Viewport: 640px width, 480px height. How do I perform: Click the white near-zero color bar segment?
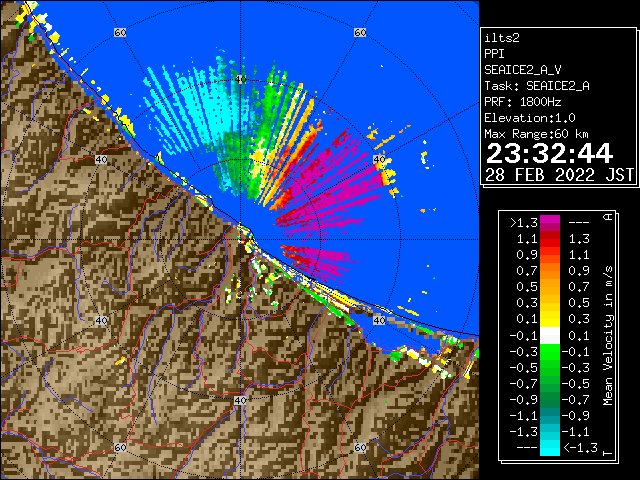tap(550, 336)
